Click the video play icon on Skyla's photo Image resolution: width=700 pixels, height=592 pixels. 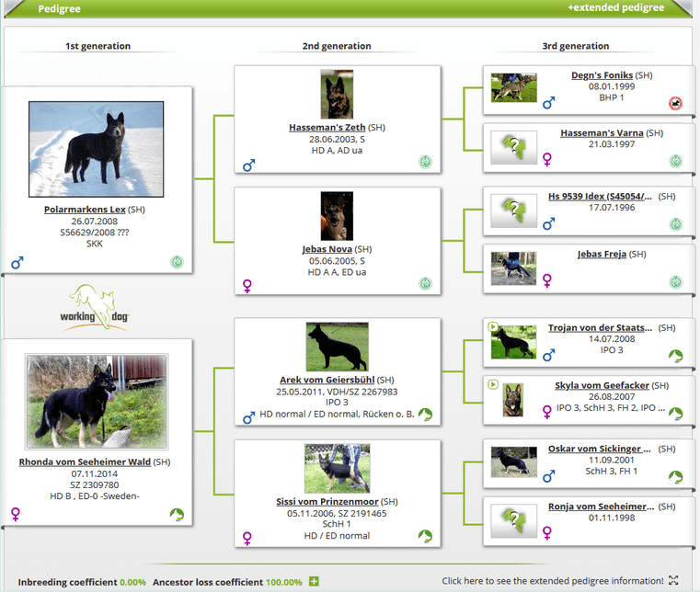click(495, 383)
